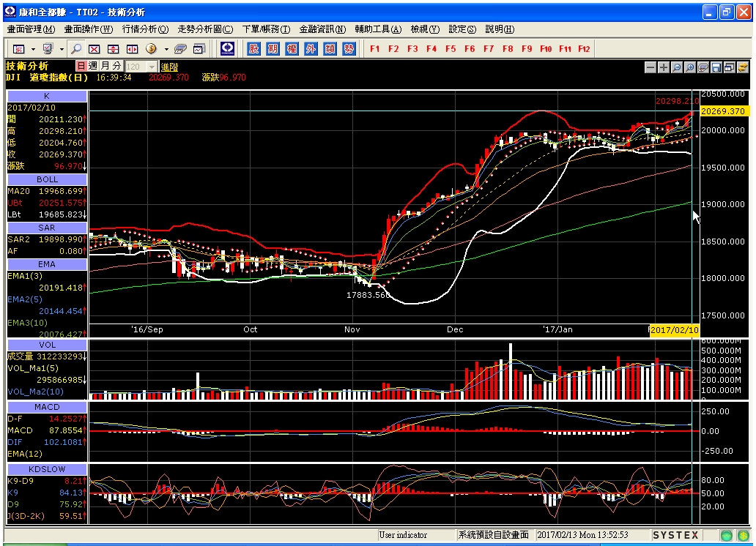Viewport: 756px width, 546px height.
Task: Switch chart period to 月 (monthly)
Action: coord(105,66)
